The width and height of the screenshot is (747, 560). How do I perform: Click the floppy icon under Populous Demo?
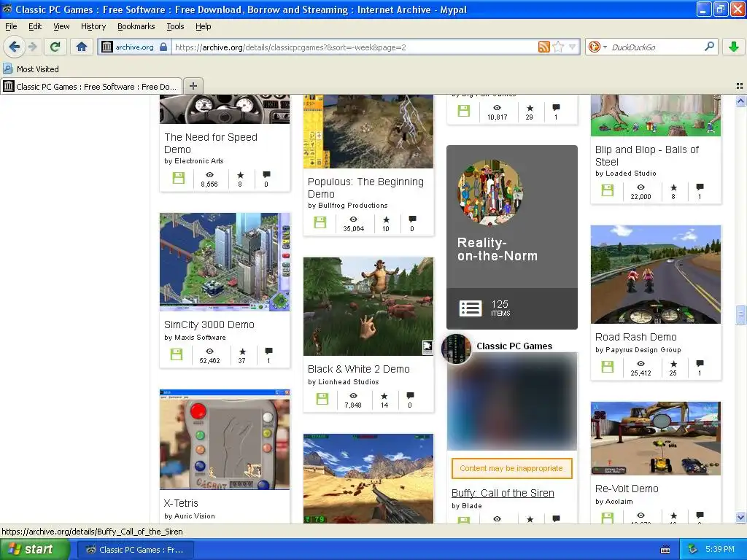click(x=320, y=222)
